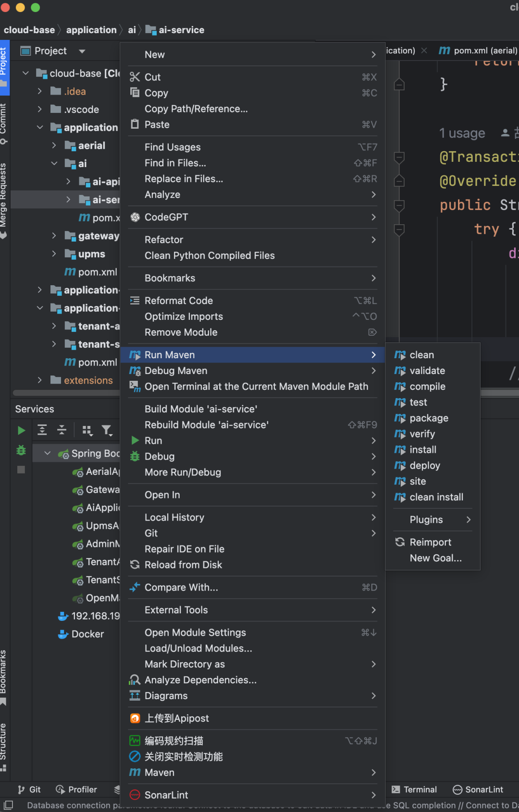519x812 pixels.
Task: Open the Git tool window
Action: 29,789
